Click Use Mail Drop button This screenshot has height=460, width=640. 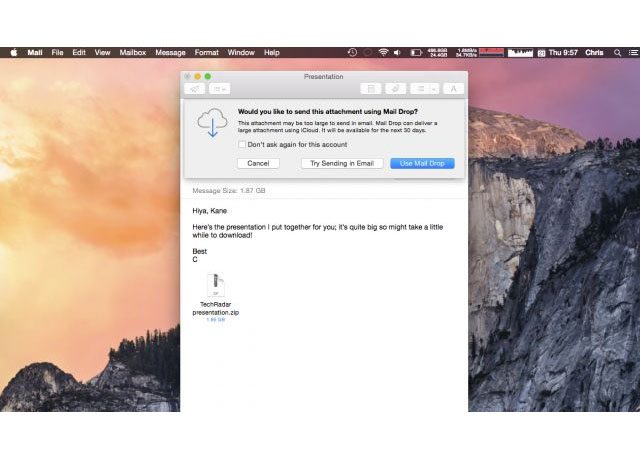[x=422, y=163]
